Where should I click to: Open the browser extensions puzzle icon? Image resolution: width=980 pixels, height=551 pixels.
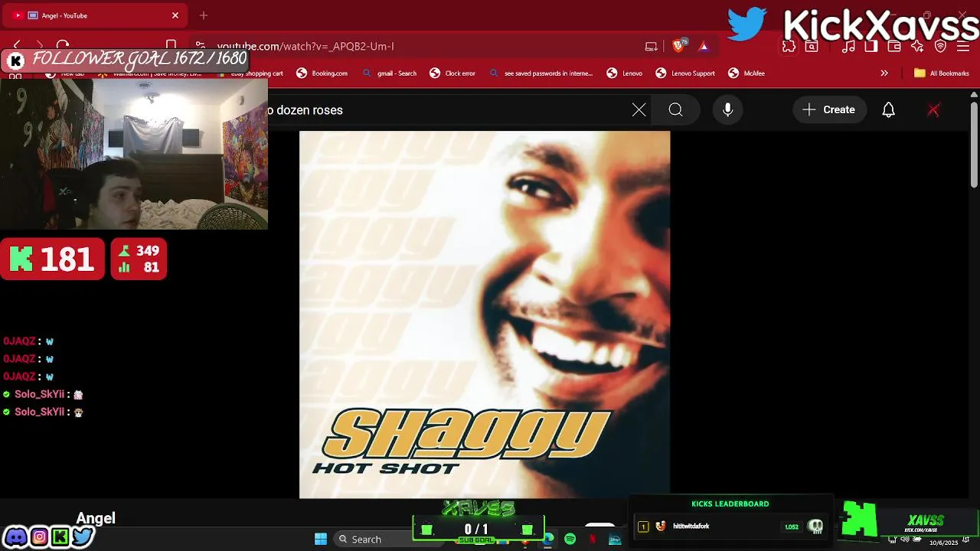click(x=789, y=47)
